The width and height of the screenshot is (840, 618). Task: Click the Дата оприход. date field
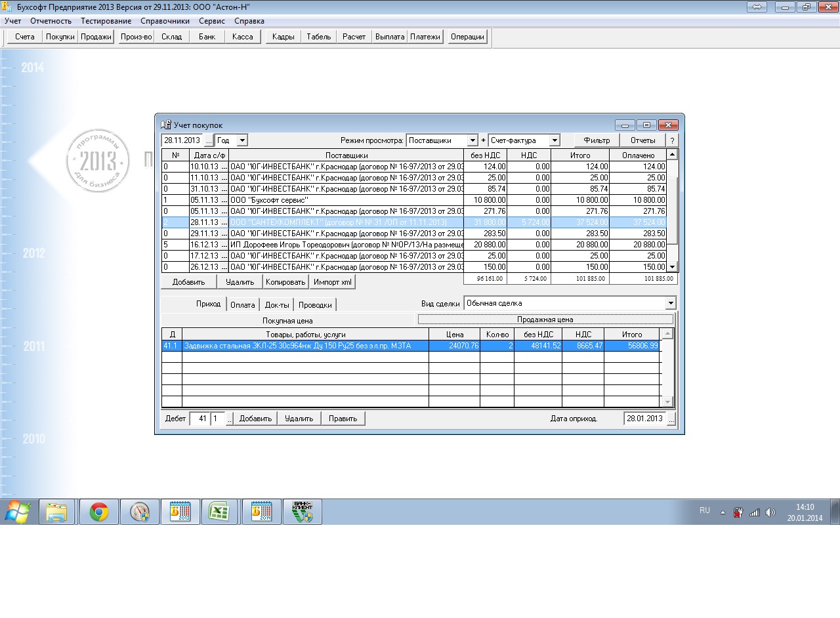click(644, 419)
